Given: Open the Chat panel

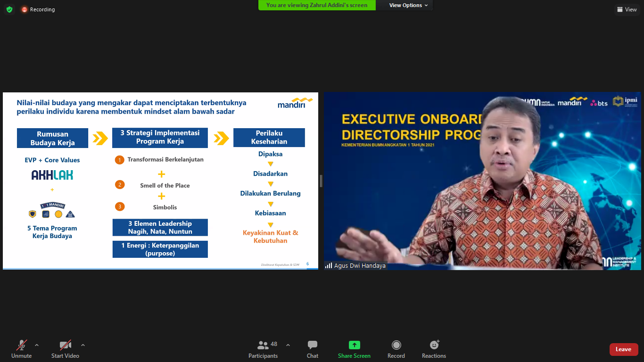Looking at the screenshot, I should (x=313, y=348).
